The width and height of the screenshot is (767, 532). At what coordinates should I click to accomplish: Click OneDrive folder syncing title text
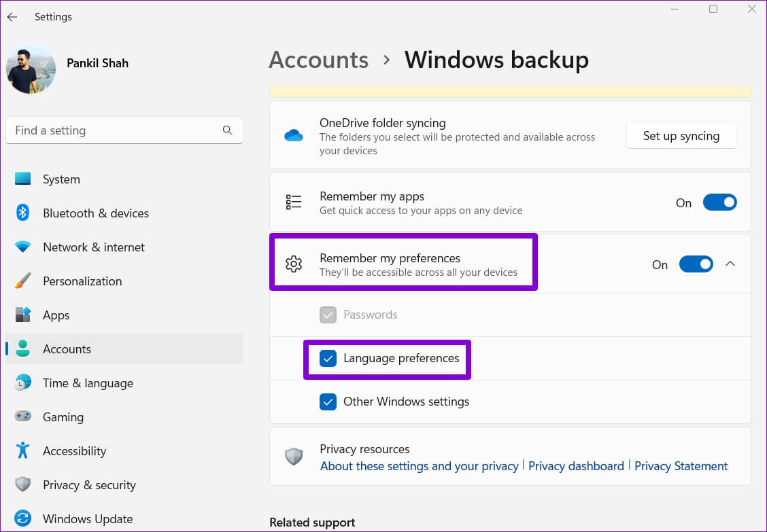[383, 123]
